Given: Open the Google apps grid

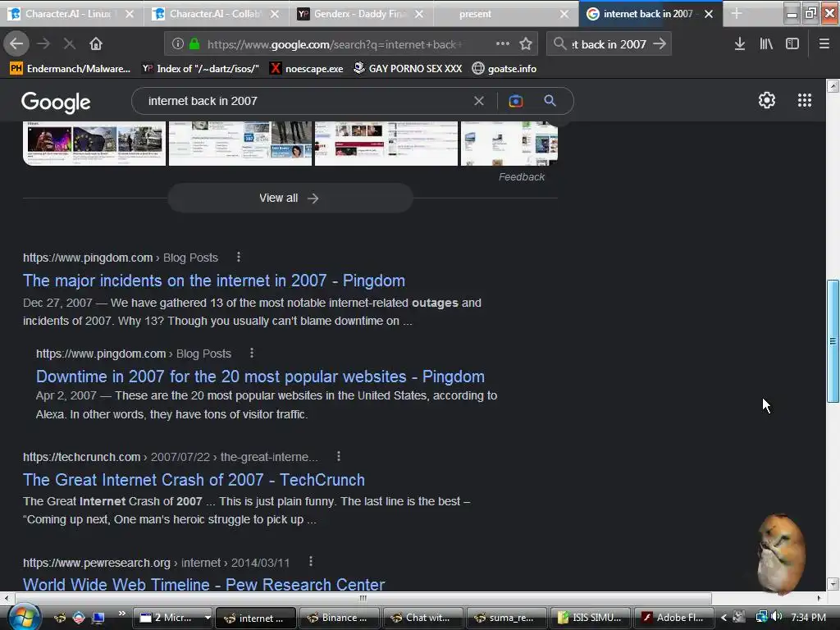Looking at the screenshot, I should click(805, 100).
